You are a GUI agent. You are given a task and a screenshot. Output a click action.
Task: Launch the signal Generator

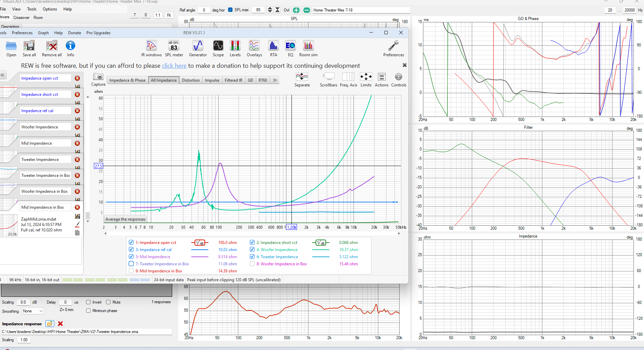pyautogui.click(x=198, y=48)
